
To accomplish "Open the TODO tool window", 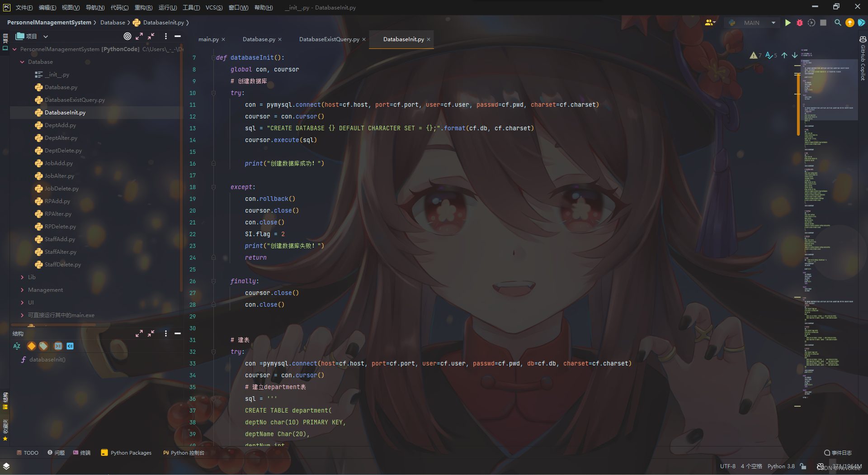I will pos(28,453).
